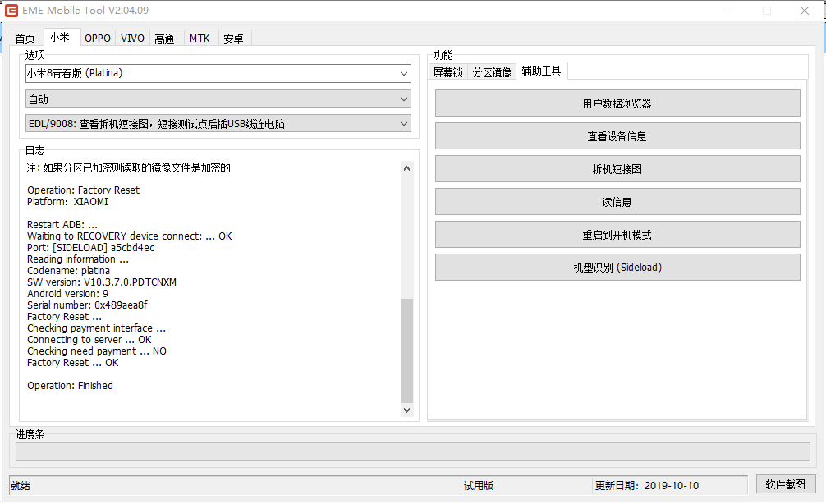Expand the EDL/9008 connection method dropdown

[218, 124]
